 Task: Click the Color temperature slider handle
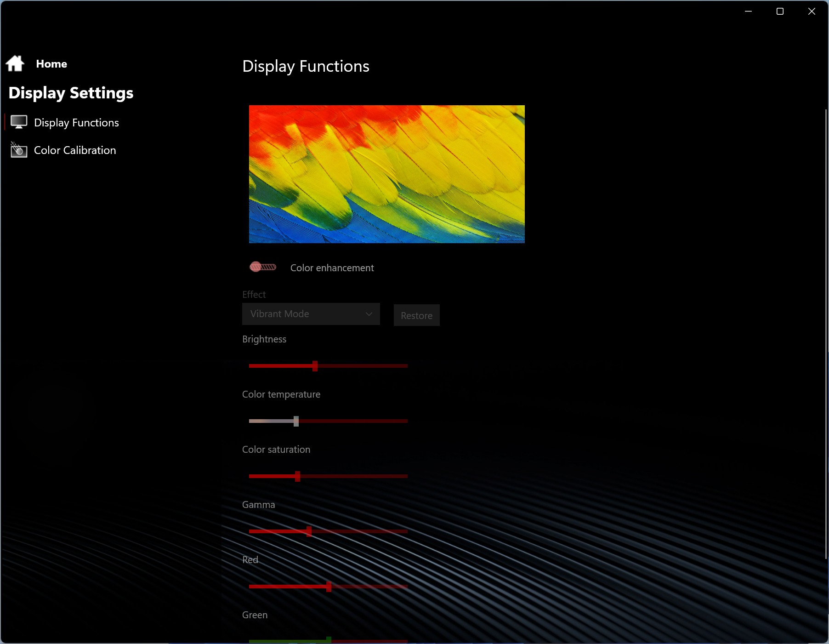pos(296,421)
